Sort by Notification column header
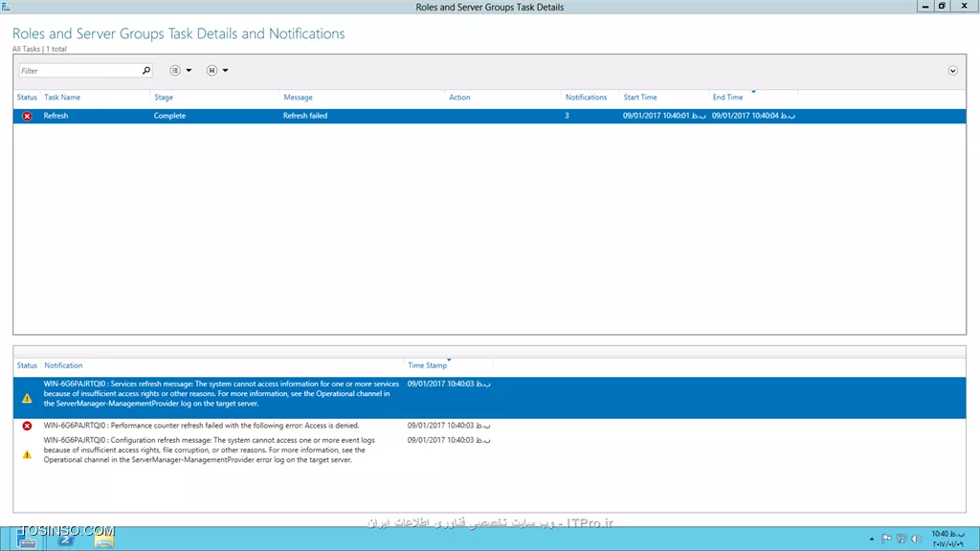Image resolution: width=980 pixels, height=551 pixels. click(x=63, y=365)
